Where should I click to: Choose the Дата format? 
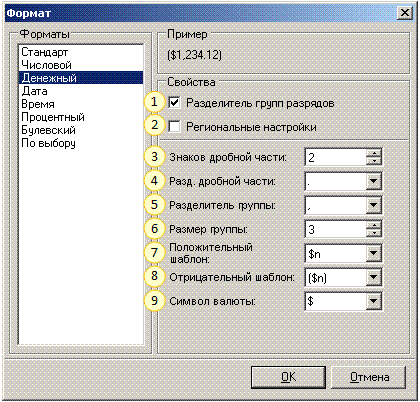[x=81, y=91]
